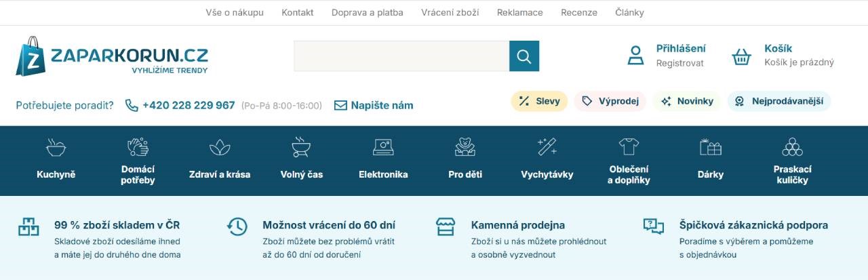Click the ZAPARKORUN.CZ logo
This screenshot has width=868, height=280.
(112, 56)
